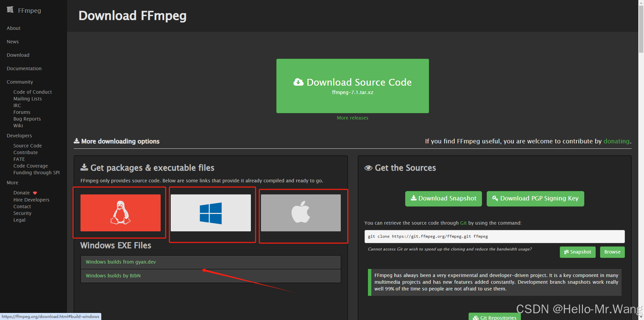The width and height of the screenshot is (644, 320).
Task: Open the More sidebar section
Action: [12, 183]
